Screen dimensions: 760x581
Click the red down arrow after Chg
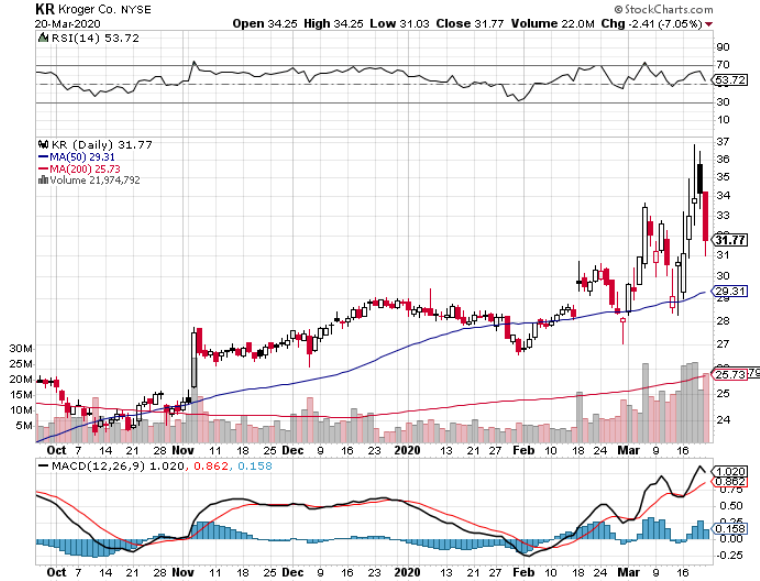pos(709,24)
